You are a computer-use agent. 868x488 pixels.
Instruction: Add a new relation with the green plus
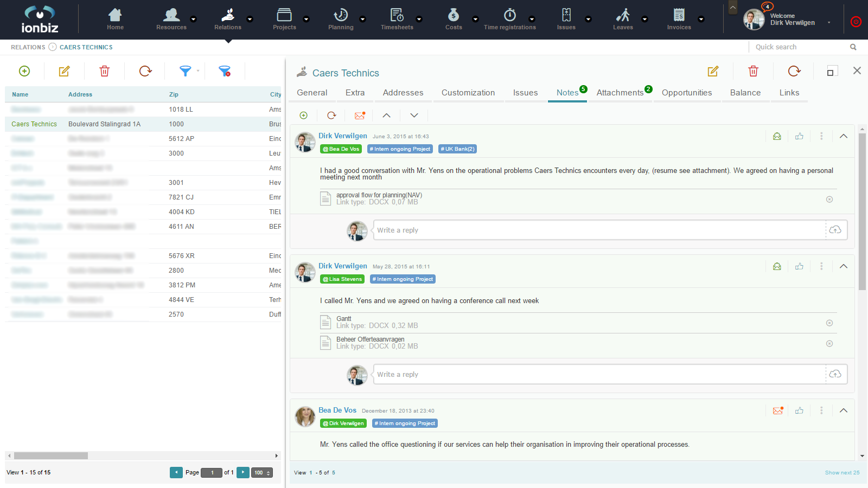pos(24,71)
